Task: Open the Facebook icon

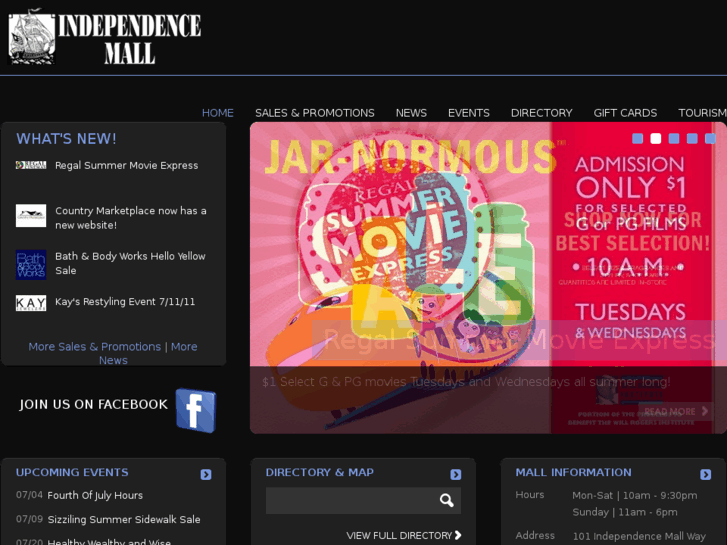Action: [x=196, y=410]
